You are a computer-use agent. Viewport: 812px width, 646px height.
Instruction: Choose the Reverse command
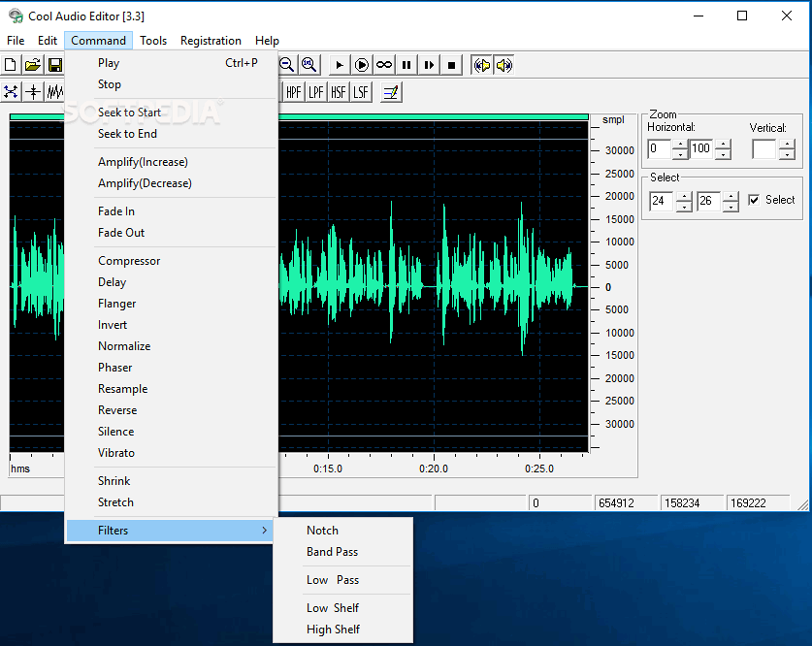(172, 410)
